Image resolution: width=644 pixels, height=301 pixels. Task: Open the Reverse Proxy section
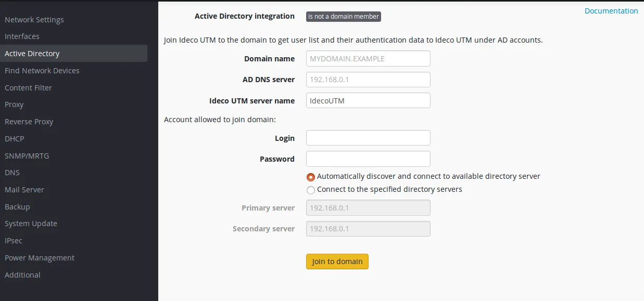[x=29, y=121]
